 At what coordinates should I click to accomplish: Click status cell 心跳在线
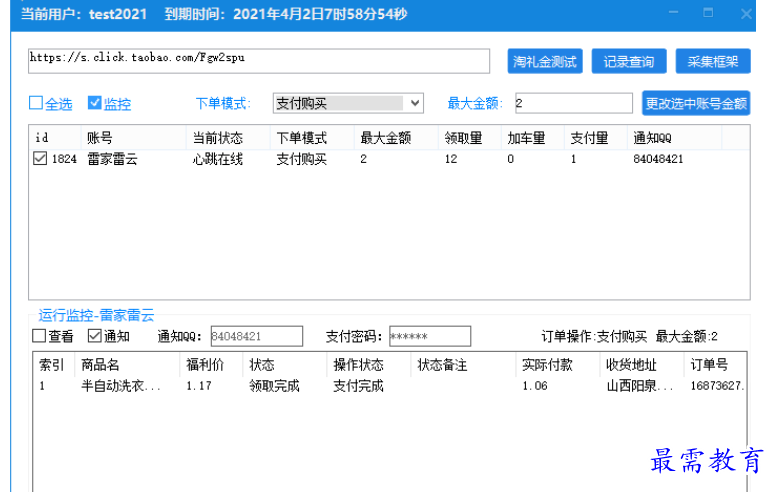click(x=218, y=159)
